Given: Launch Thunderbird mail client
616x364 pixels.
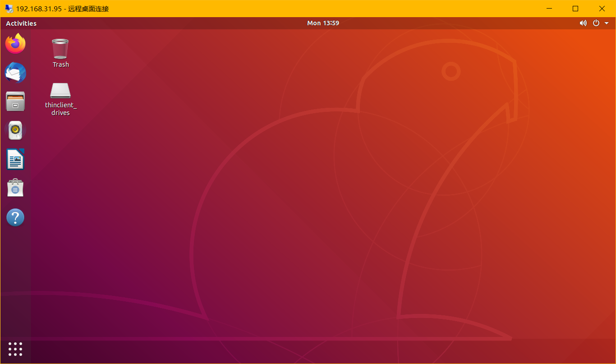Looking at the screenshot, I should pos(15,73).
